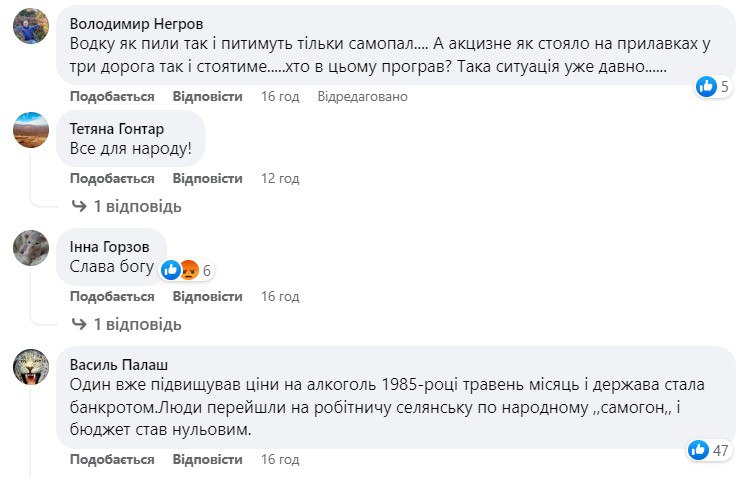Open Тетяна Гонтар's profile picture

(x=31, y=131)
